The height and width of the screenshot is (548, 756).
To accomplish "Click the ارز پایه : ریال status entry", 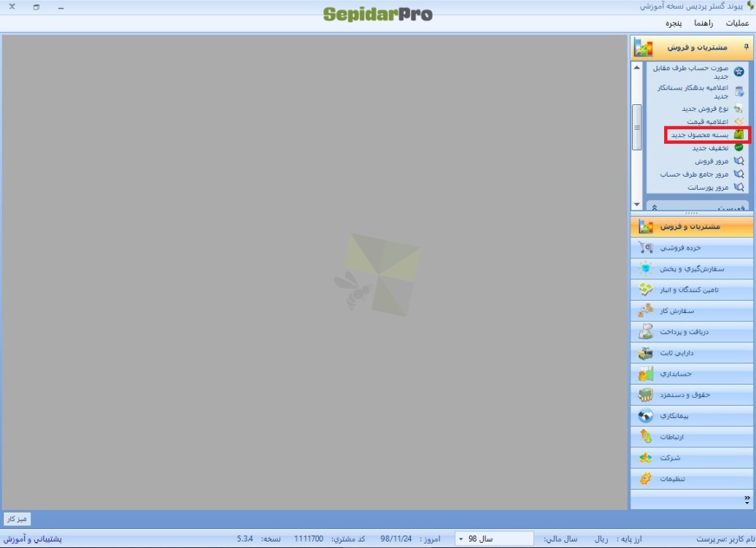I will 618,539.
